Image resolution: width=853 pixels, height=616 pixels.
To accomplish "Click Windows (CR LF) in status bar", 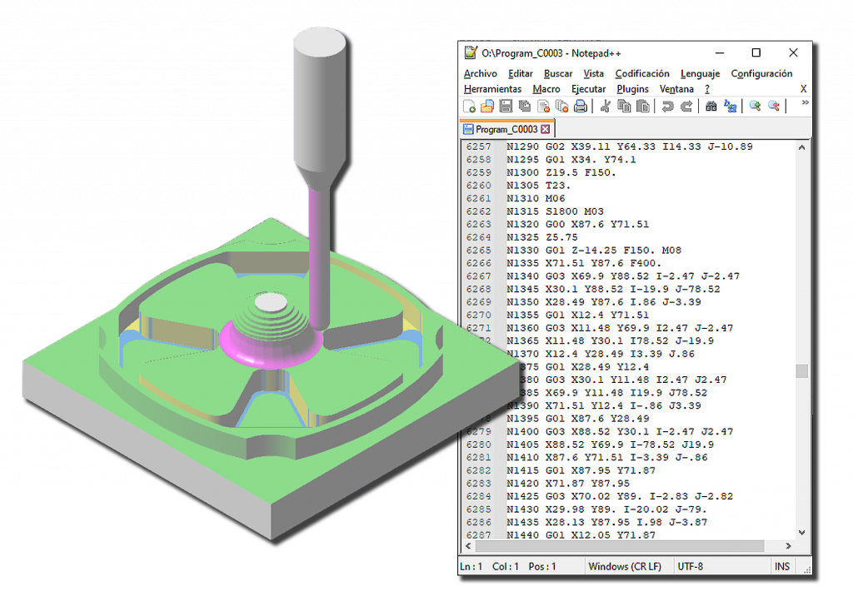I will coord(624,566).
